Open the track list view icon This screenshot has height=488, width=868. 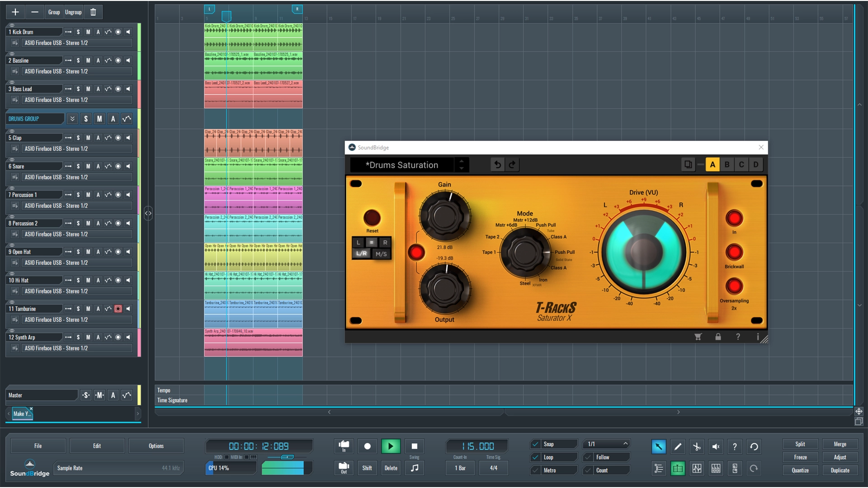point(659,469)
